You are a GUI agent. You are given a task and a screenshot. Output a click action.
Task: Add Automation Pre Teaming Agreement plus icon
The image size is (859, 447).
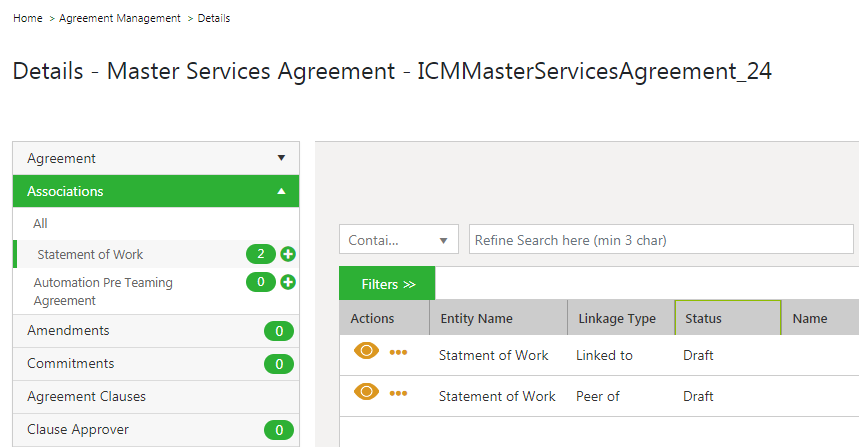pyautogui.click(x=288, y=282)
